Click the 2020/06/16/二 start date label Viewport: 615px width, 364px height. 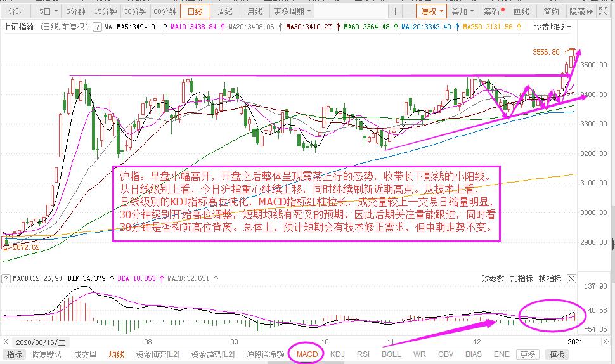point(41,342)
